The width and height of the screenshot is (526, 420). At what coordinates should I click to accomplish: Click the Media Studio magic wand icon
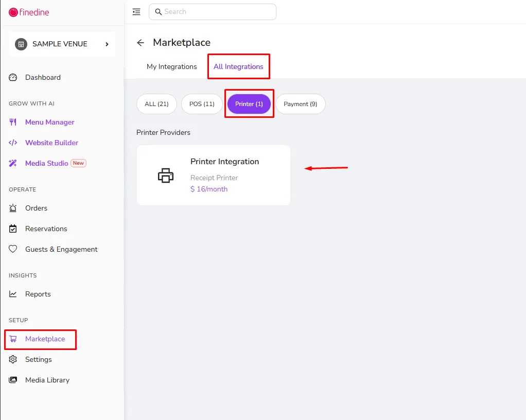click(13, 163)
